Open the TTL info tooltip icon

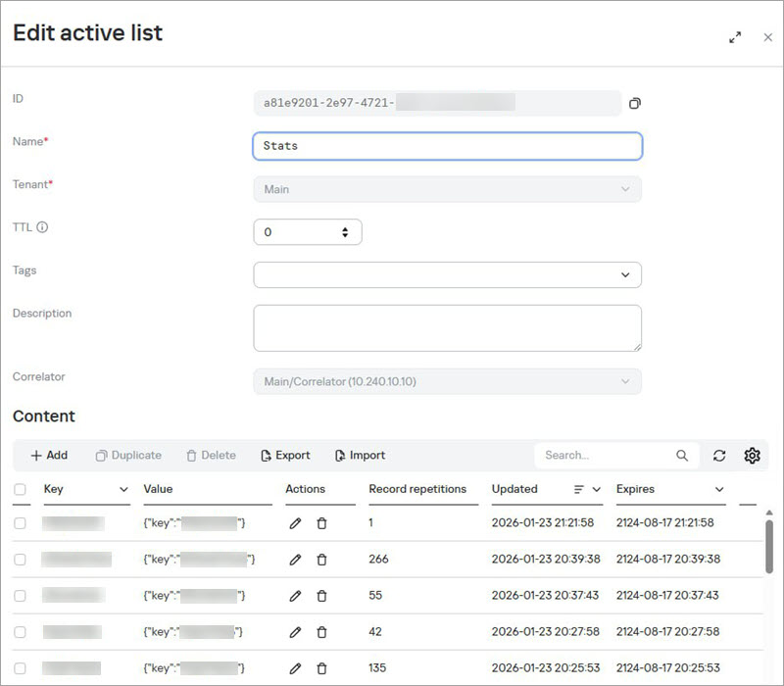(42, 227)
